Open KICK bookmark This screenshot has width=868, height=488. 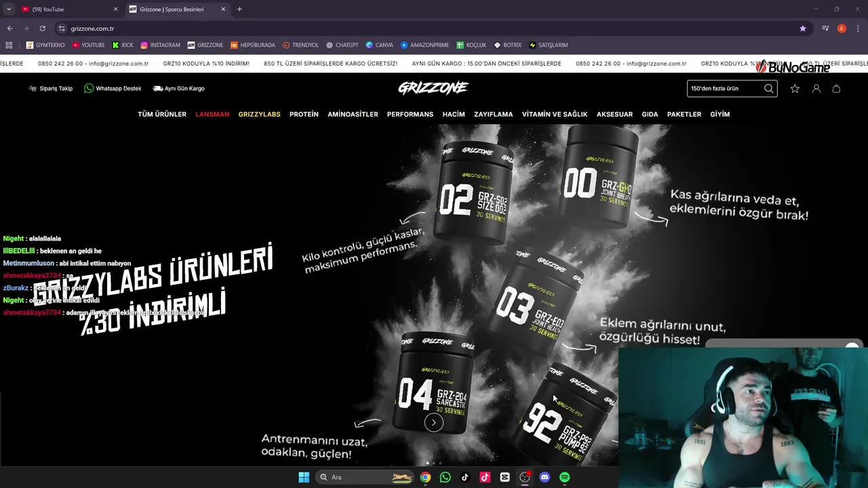tap(123, 45)
